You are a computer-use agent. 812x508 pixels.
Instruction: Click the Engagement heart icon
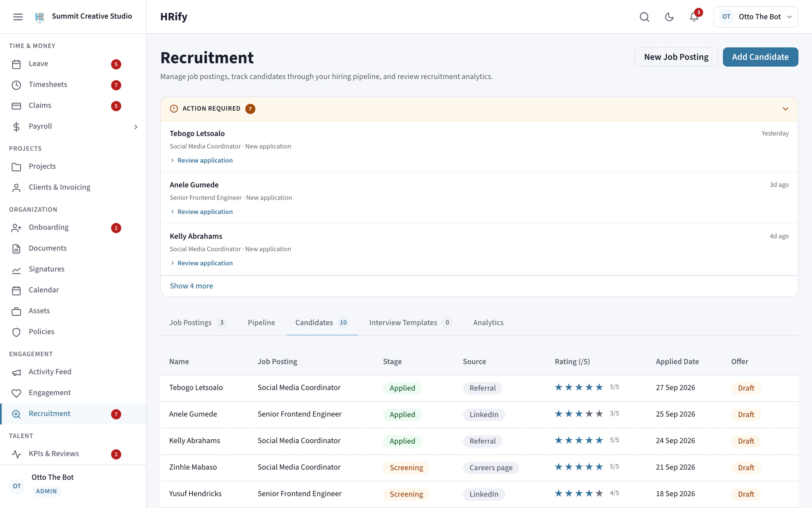(16, 393)
